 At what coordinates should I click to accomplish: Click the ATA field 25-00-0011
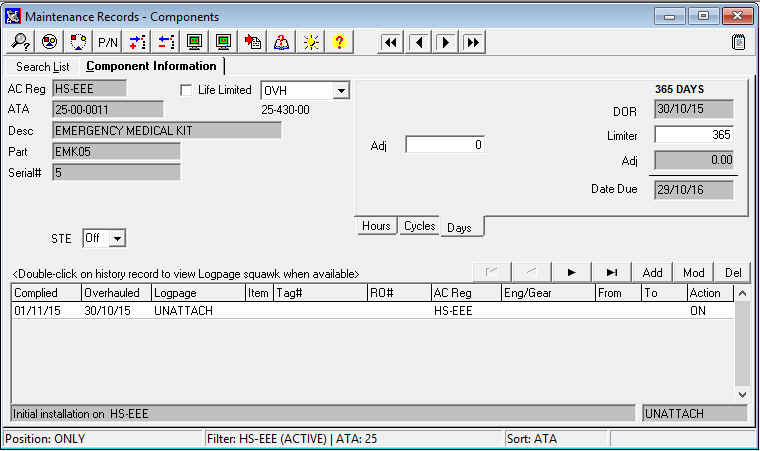point(108,110)
